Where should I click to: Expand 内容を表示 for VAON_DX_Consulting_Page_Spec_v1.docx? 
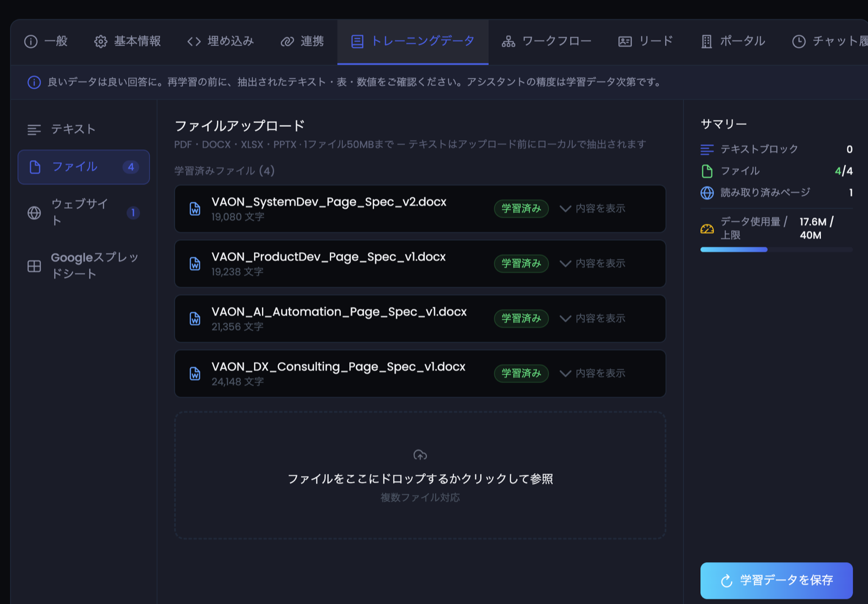coord(592,374)
